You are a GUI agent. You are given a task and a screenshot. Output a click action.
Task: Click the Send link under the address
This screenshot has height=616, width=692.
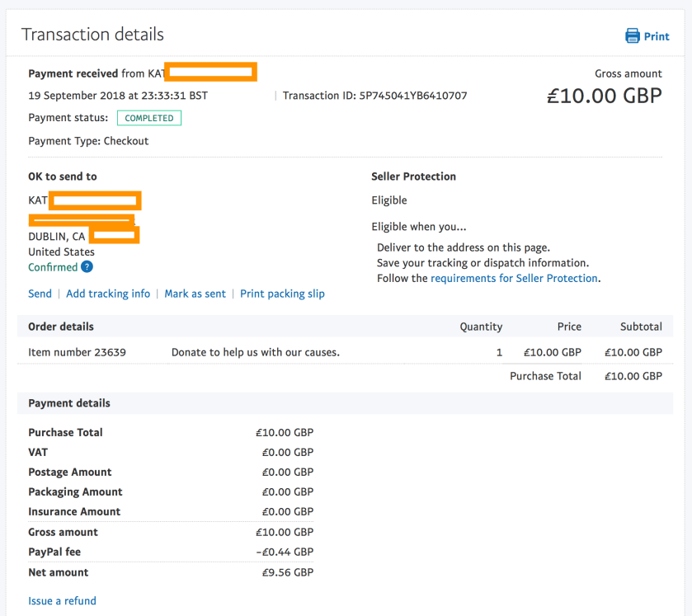(40, 294)
